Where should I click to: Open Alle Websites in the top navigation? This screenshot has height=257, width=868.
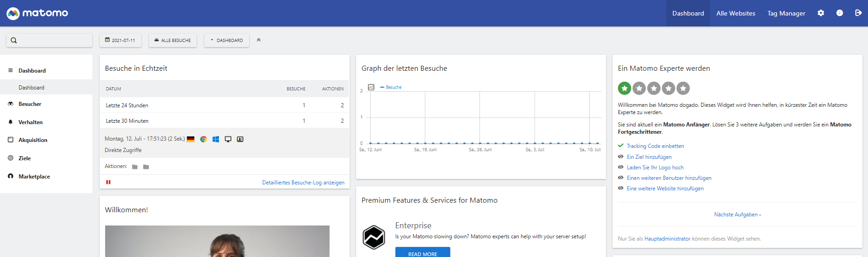pyautogui.click(x=736, y=13)
